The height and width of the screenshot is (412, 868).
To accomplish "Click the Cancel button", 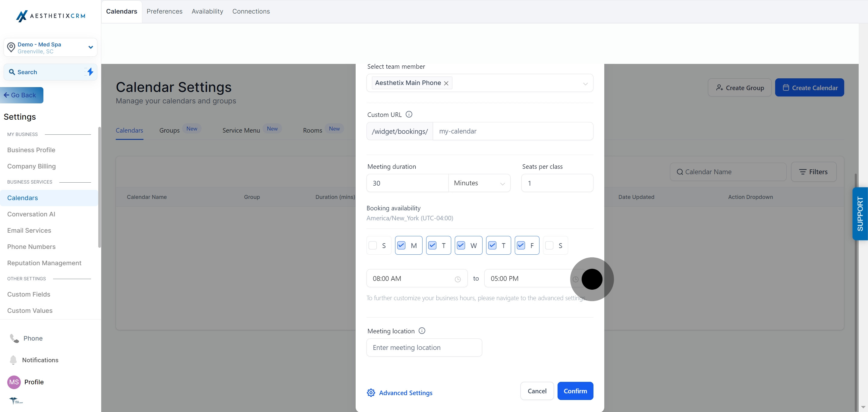I will point(537,391).
